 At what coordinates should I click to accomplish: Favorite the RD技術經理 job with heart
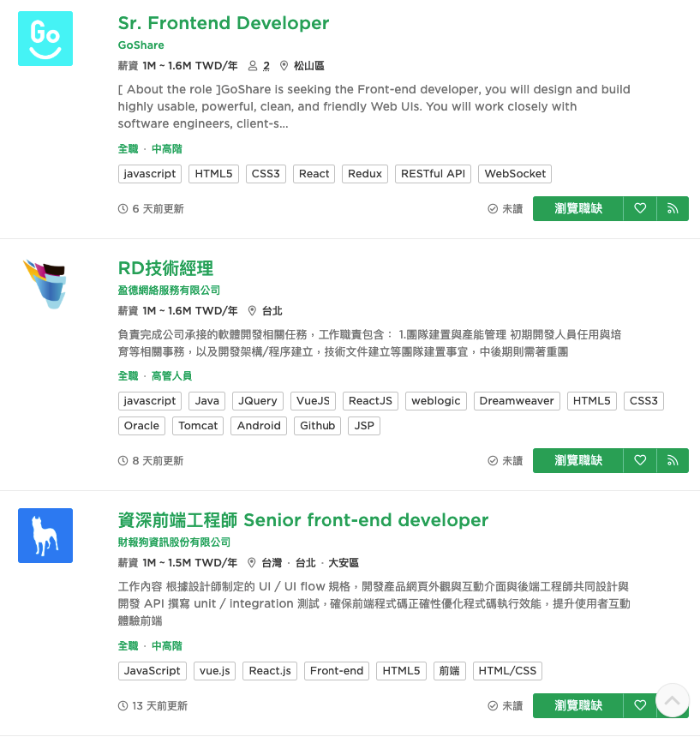640,461
